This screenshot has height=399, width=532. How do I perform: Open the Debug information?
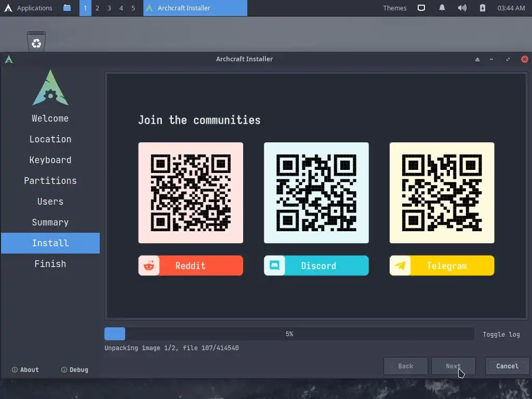75,370
